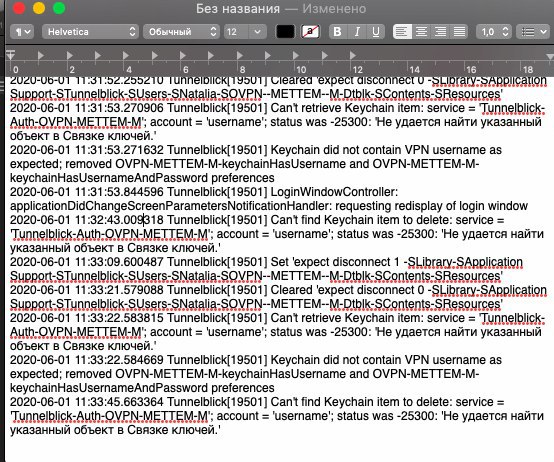Align text to the right

point(440,32)
